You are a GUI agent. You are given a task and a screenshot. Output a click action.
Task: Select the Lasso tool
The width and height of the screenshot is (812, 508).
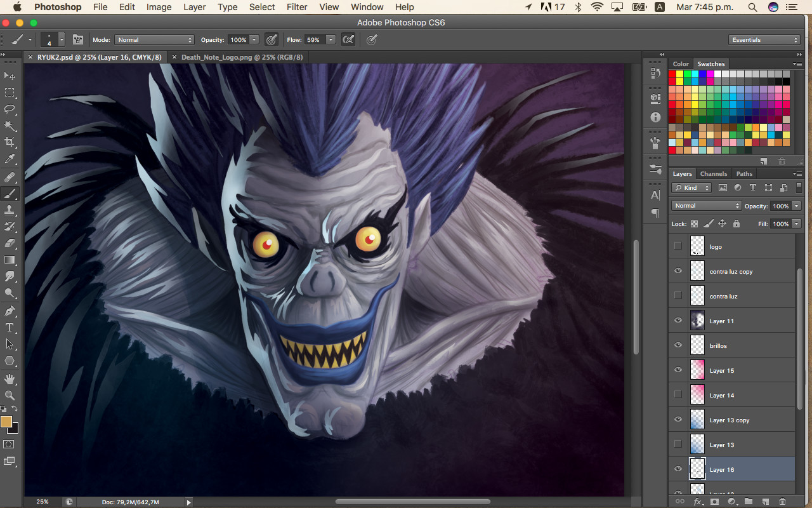click(x=10, y=109)
